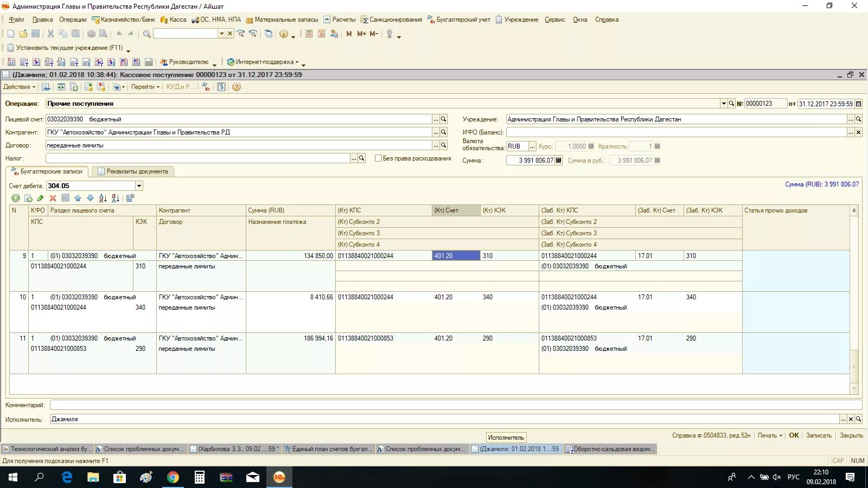This screenshot has height=488, width=868.
Task: Look up Лицевой счет with magnifier icon
Action: click(x=443, y=119)
